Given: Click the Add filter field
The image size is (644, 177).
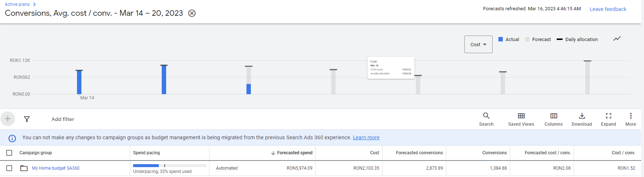Looking at the screenshot, I should tap(63, 119).
